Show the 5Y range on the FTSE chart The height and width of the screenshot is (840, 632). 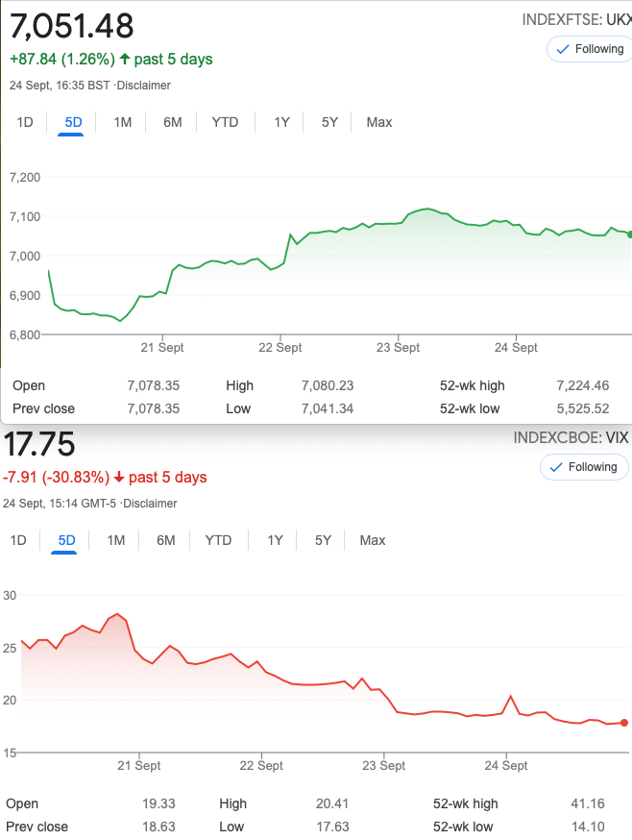(329, 122)
